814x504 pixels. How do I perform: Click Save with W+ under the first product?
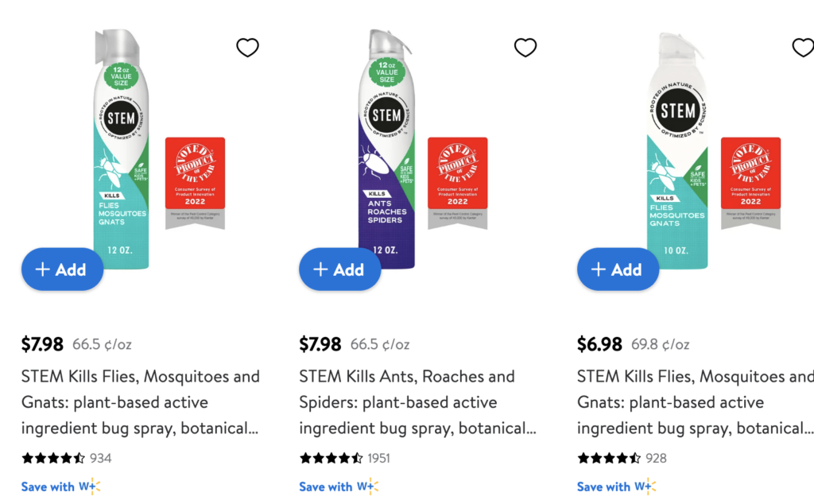61,487
